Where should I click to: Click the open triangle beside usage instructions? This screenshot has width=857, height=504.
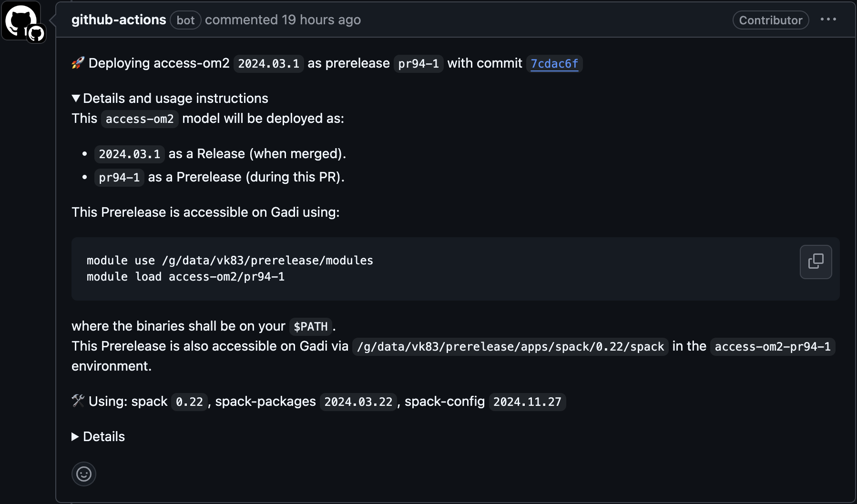click(76, 98)
